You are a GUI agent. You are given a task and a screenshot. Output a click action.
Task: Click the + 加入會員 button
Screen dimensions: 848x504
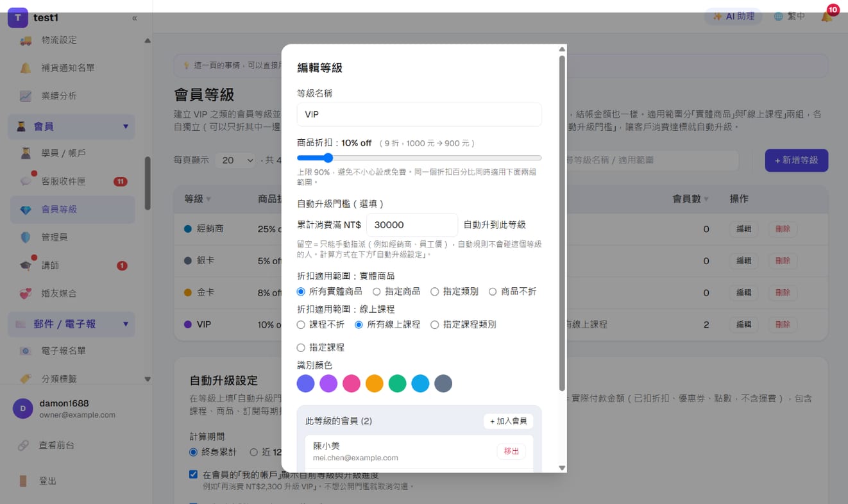click(x=508, y=421)
